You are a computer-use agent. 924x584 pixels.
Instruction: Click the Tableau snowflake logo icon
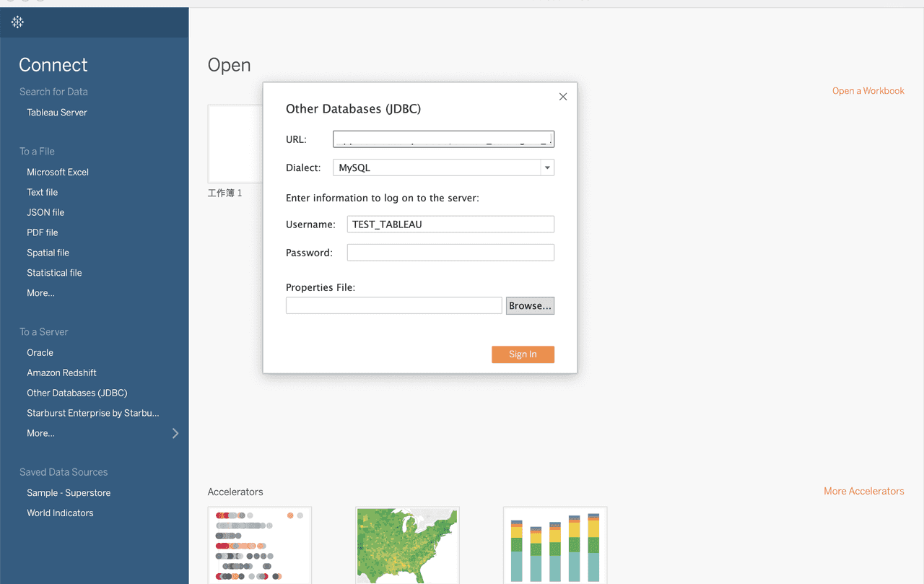coord(17,22)
